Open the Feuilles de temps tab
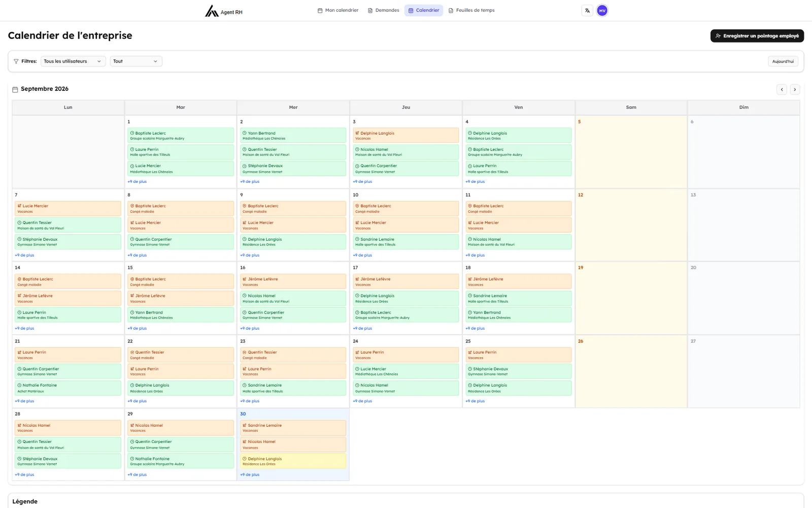The image size is (812, 508). [x=471, y=10]
